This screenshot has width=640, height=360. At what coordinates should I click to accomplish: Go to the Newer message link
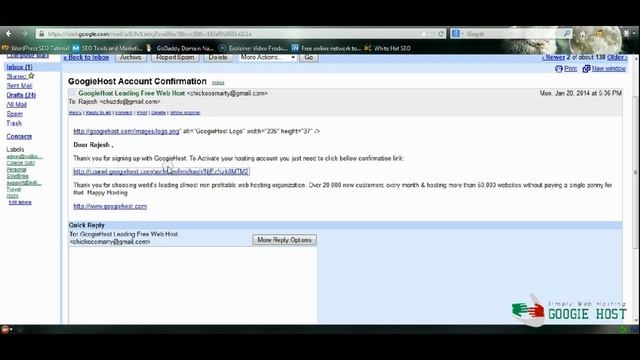click(x=553, y=58)
